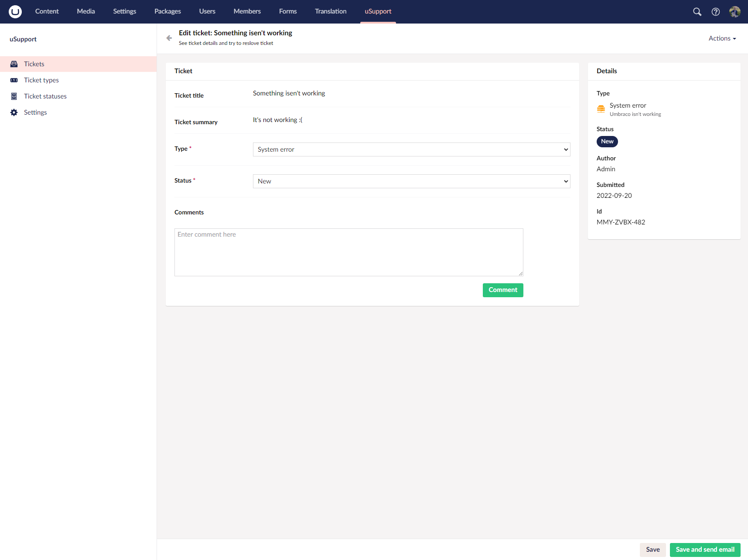Switch to the Content section

click(x=47, y=11)
